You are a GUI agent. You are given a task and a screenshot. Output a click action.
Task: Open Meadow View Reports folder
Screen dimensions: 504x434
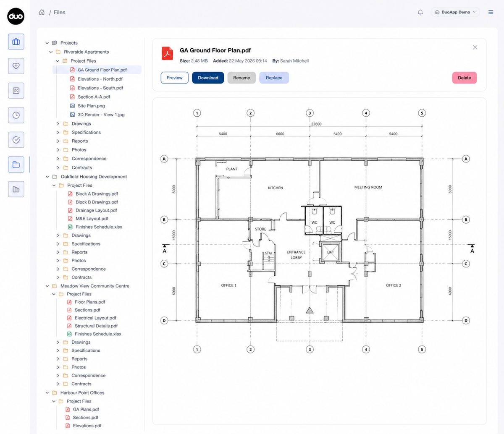pyautogui.click(x=79, y=359)
